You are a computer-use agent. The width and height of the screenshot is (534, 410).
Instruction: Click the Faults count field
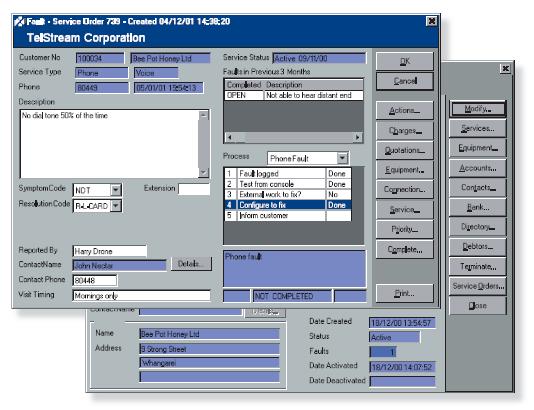point(383,352)
